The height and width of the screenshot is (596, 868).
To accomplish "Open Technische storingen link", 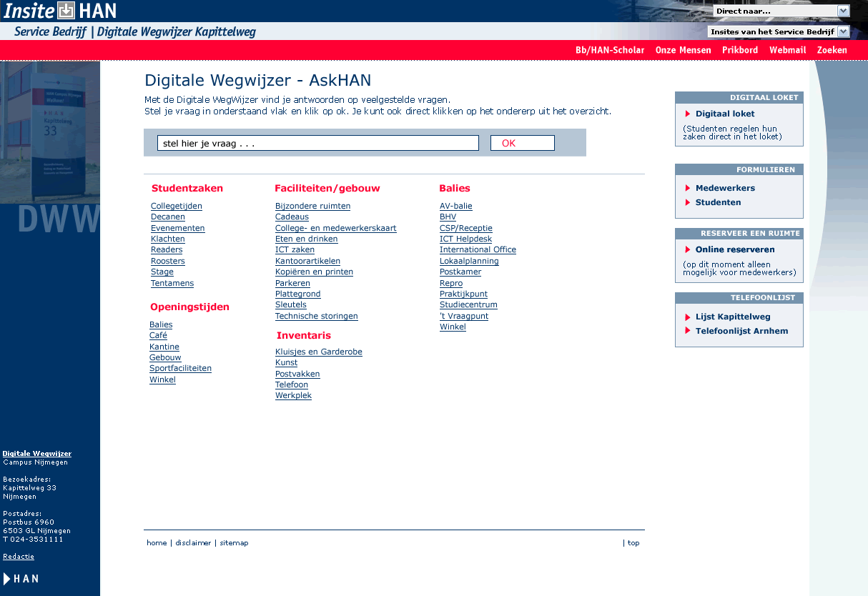I will tap(317, 316).
